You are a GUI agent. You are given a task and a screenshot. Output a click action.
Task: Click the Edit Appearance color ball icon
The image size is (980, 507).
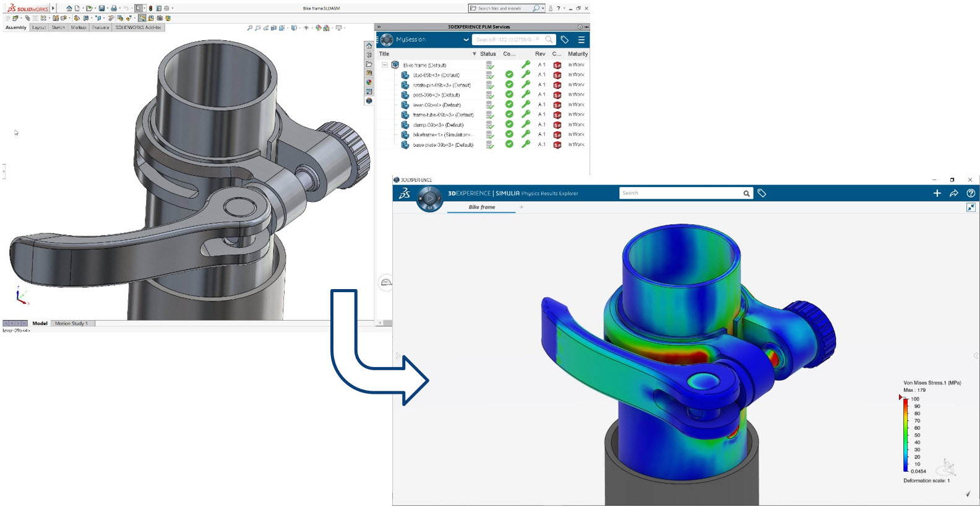318,28
